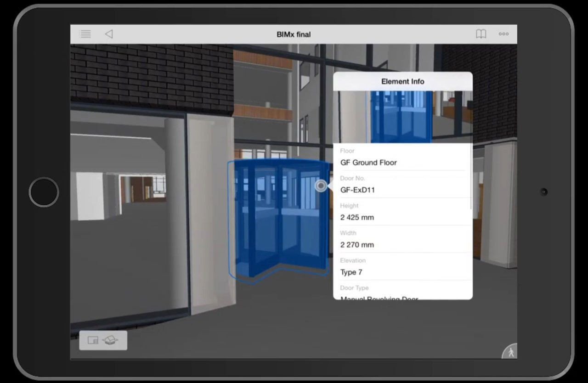Tap the back arrow icon

(x=109, y=34)
